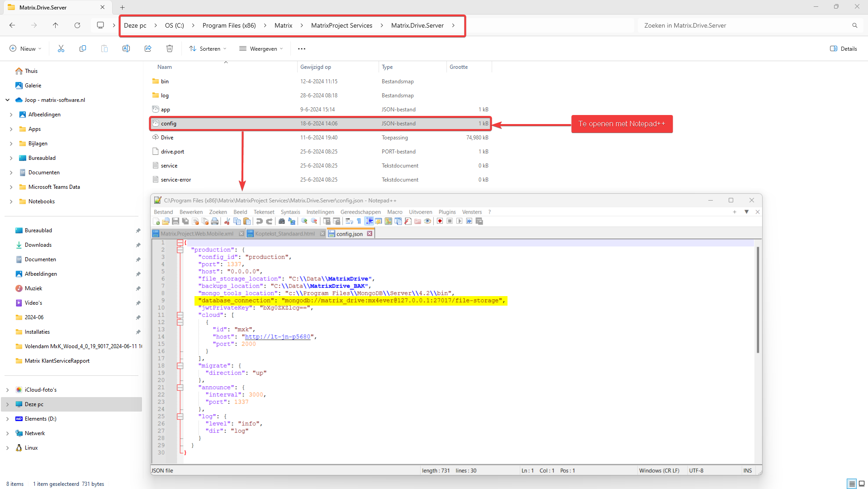The height and width of the screenshot is (489, 868).
Task: Click the Explorer Share icon
Action: (148, 48)
